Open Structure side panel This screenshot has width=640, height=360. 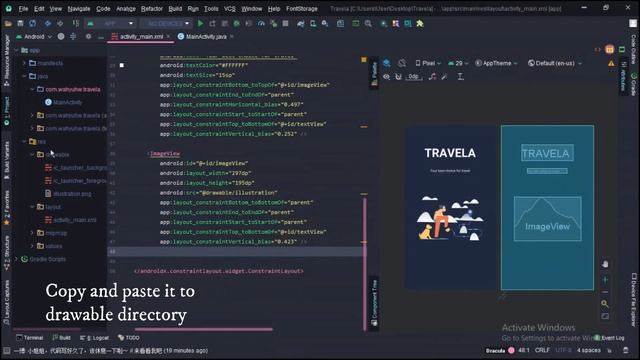[x=7, y=252]
